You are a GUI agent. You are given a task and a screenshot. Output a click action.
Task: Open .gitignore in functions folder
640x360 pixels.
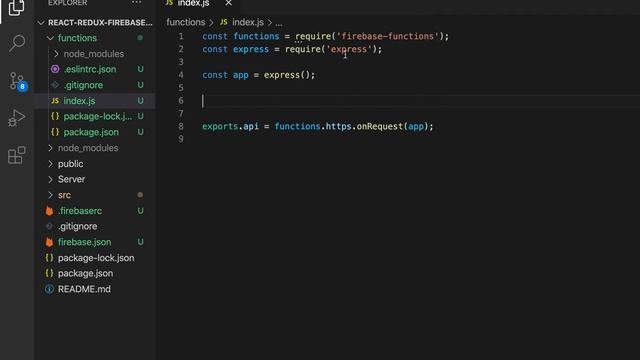click(x=83, y=85)
